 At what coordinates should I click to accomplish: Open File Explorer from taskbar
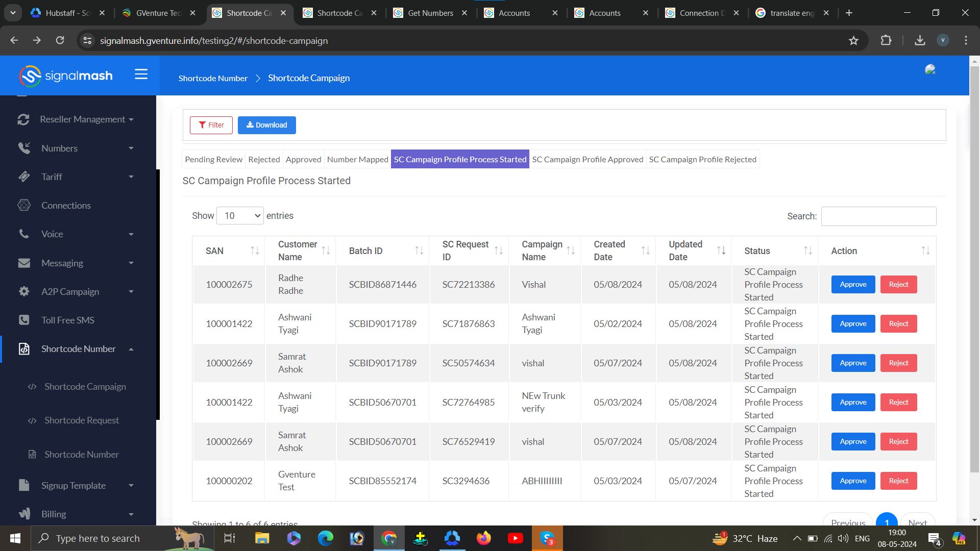coord(262,538)
